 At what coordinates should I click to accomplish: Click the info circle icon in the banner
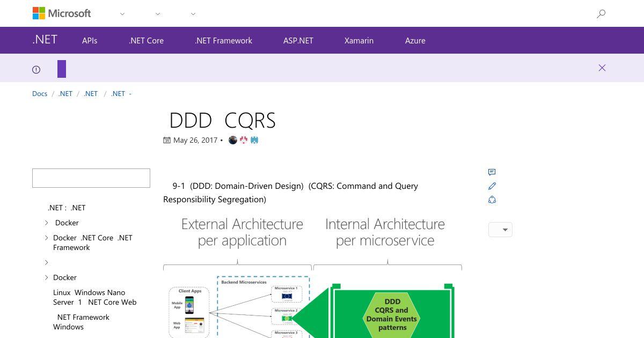[36, 69]
